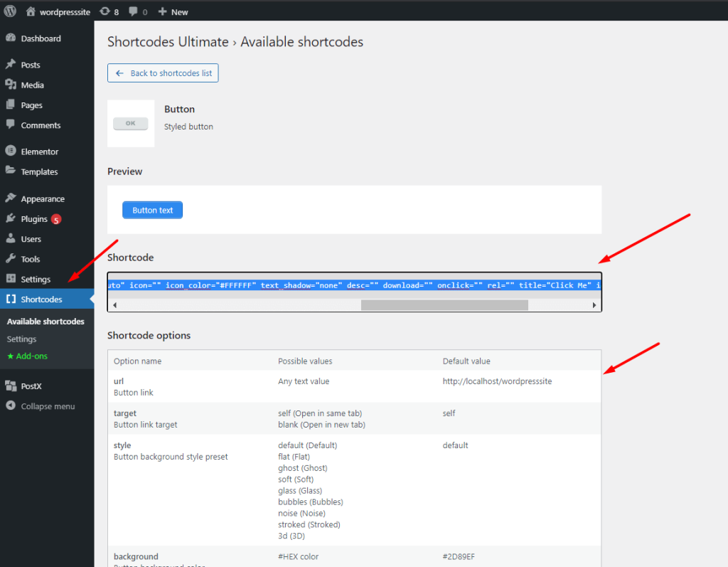Open Dashboard from sidebar
This screenshot has width=728, height=567.
tap(41, 38)
